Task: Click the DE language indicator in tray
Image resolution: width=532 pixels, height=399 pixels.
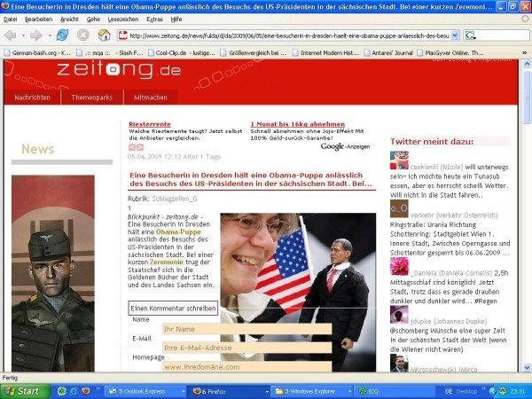Action: click(448, 391)
